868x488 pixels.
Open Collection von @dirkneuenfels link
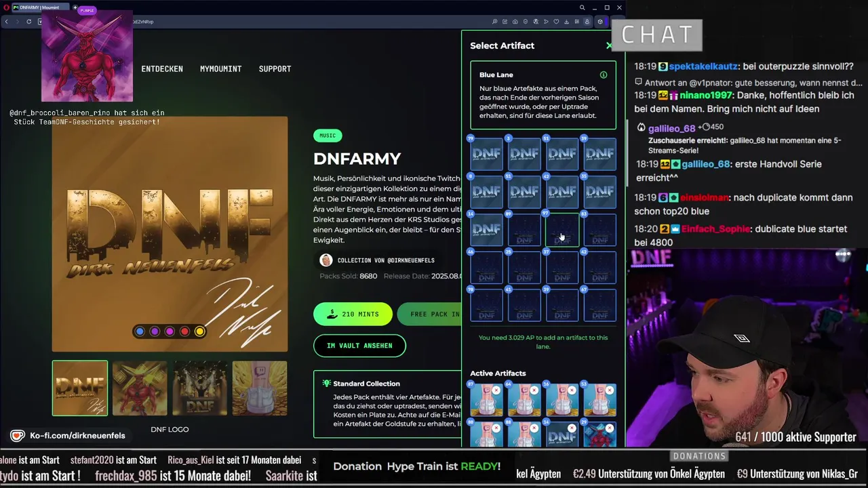386,260
